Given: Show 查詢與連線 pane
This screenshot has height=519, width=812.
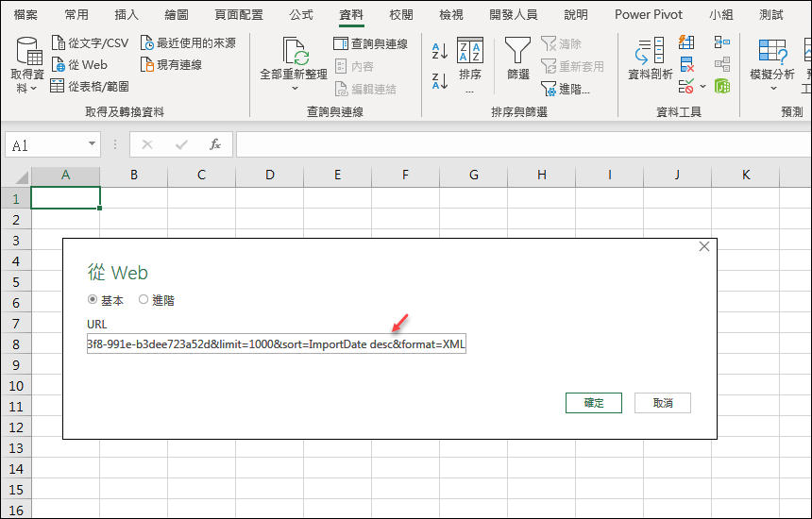Looking at the screenshot, I should [x=371, y=43].
